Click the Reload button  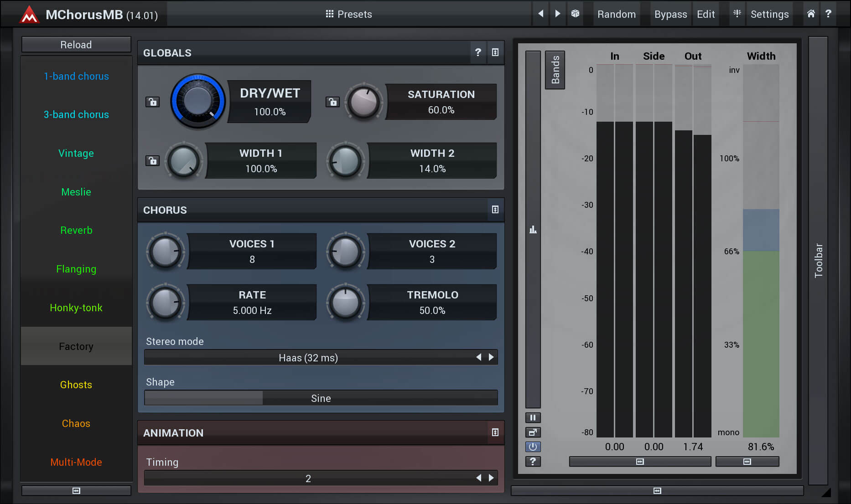[76, 45]
